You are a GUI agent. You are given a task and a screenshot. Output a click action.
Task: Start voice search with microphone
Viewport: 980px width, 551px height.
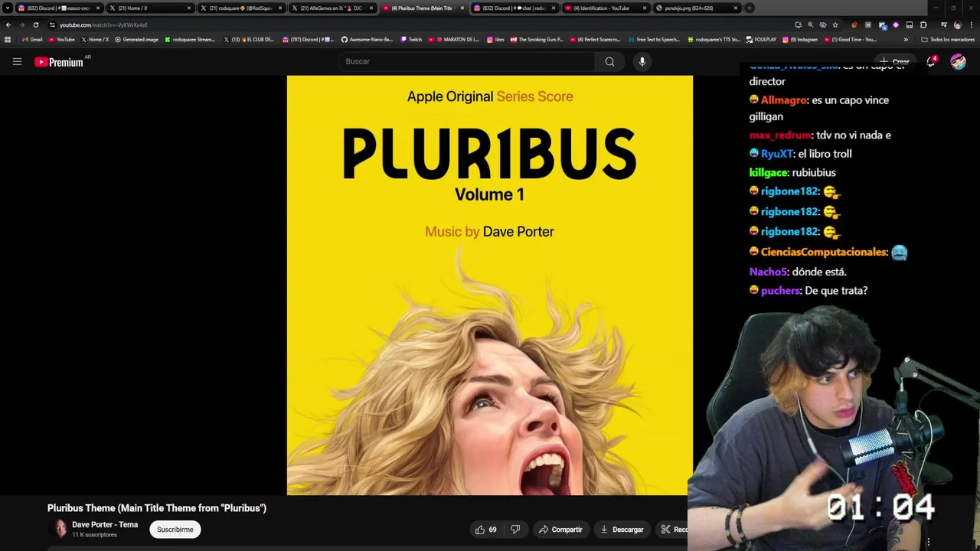[642, 61]
